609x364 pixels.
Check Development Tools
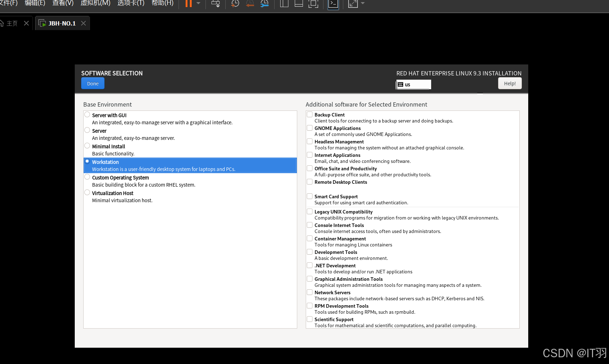(x=310, y=252)
